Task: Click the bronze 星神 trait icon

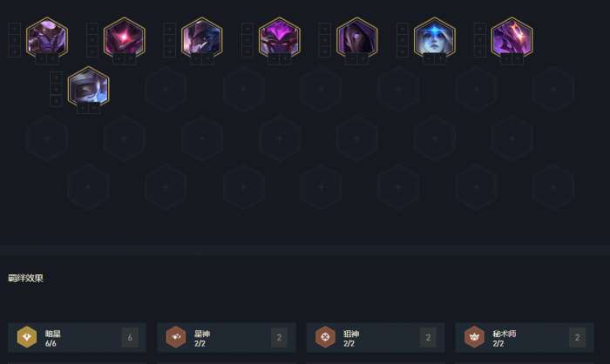Action: (x=176, y=337)
